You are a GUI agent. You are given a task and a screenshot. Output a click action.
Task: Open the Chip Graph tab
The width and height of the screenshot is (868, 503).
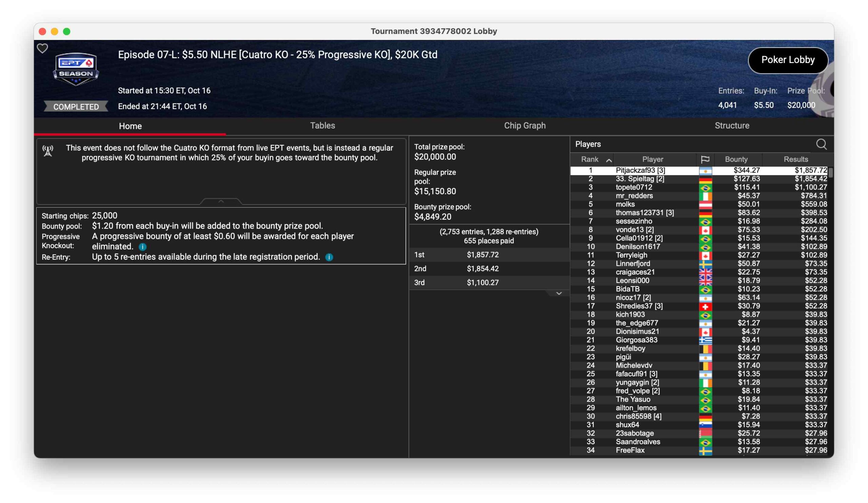point(524,125)
